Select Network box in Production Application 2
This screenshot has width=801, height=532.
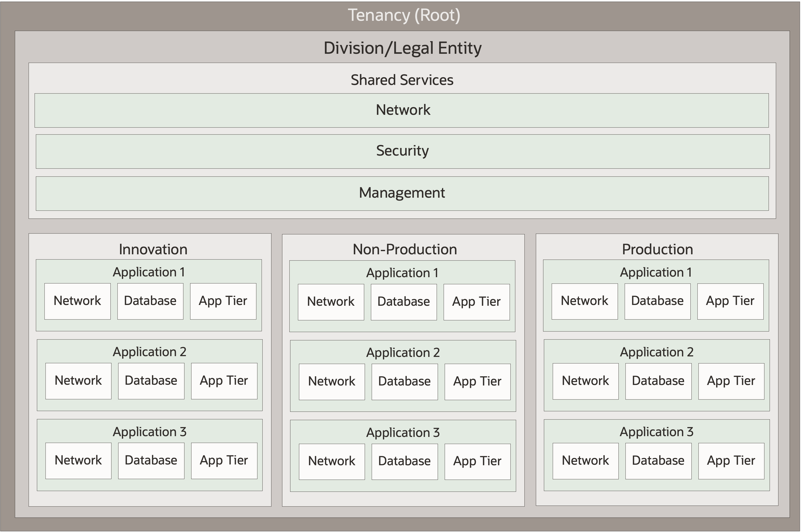[x=586, y=381]
